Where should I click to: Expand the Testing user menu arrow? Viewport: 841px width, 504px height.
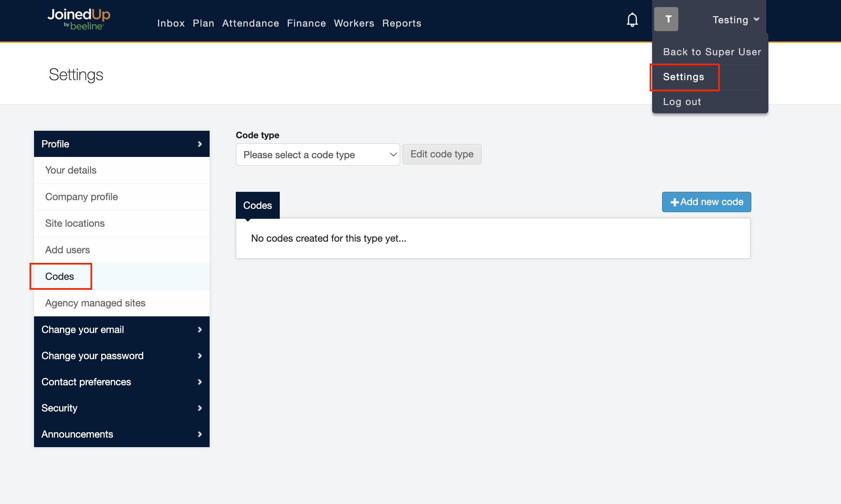click(x=756, y=20)
